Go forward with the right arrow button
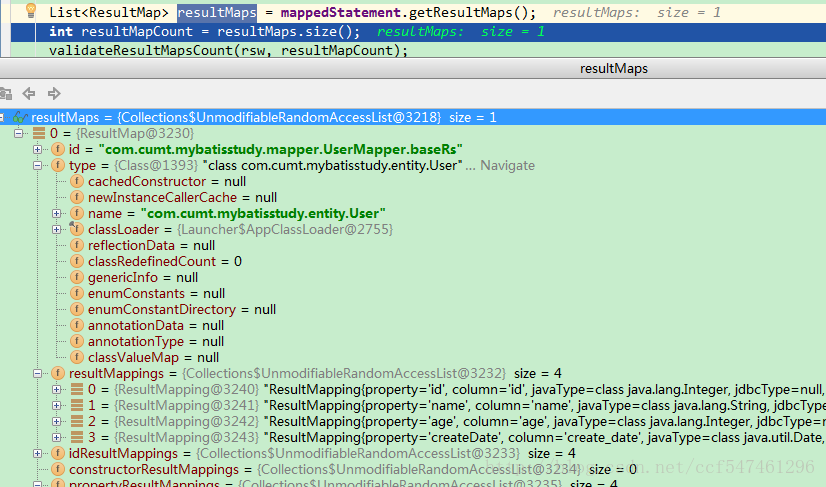Viewport: 826px width, 487px height. click(x=54, y=94)
